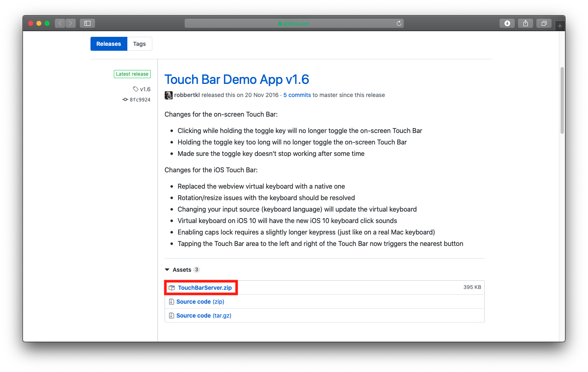Click the v1.6 tag icon
The height and width of the screenshot is (372, 588).
(136, 89)
